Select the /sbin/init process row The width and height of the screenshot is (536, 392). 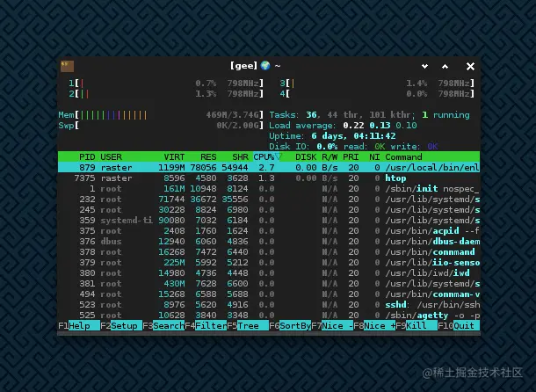coord(269,188)
